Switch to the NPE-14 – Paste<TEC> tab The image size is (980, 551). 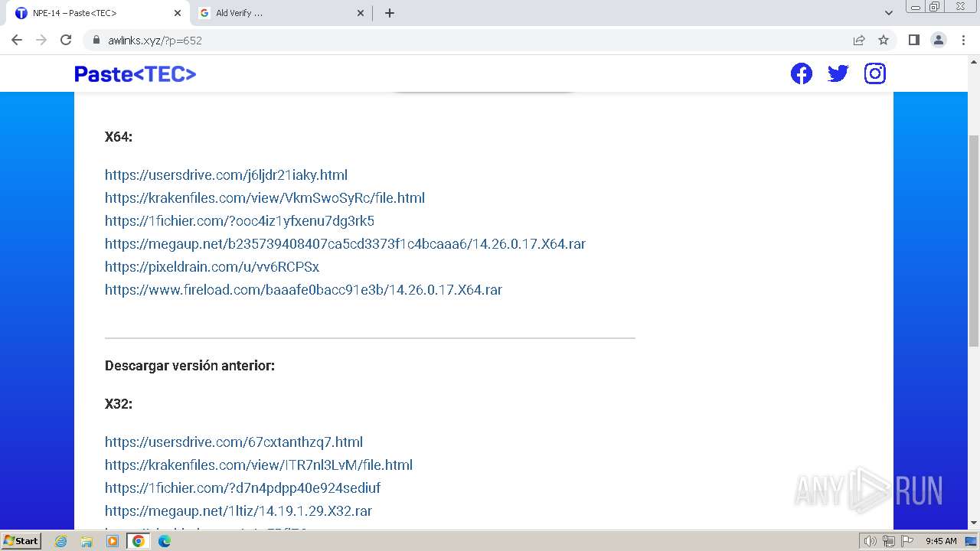point(96,13)
